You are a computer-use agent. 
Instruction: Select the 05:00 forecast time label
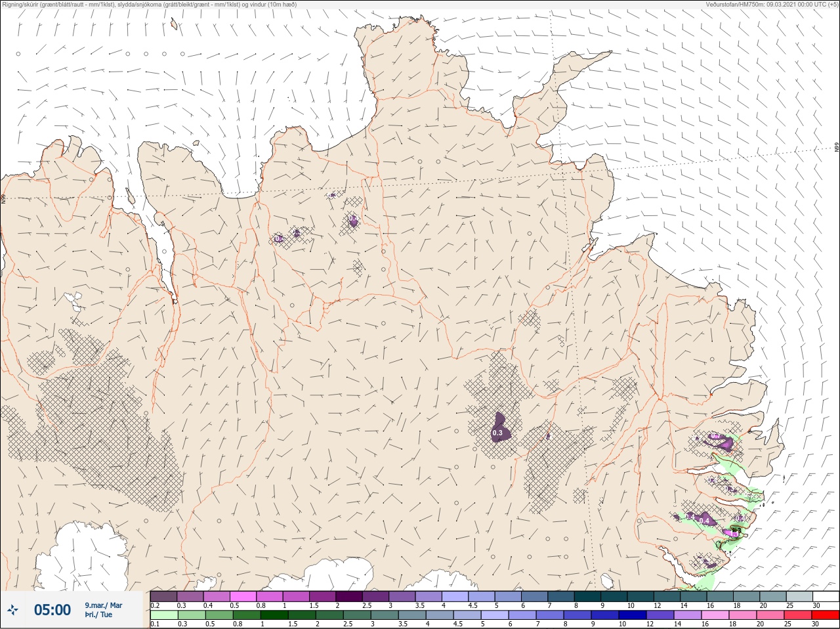pyautogui.click(x=52, y=610)
